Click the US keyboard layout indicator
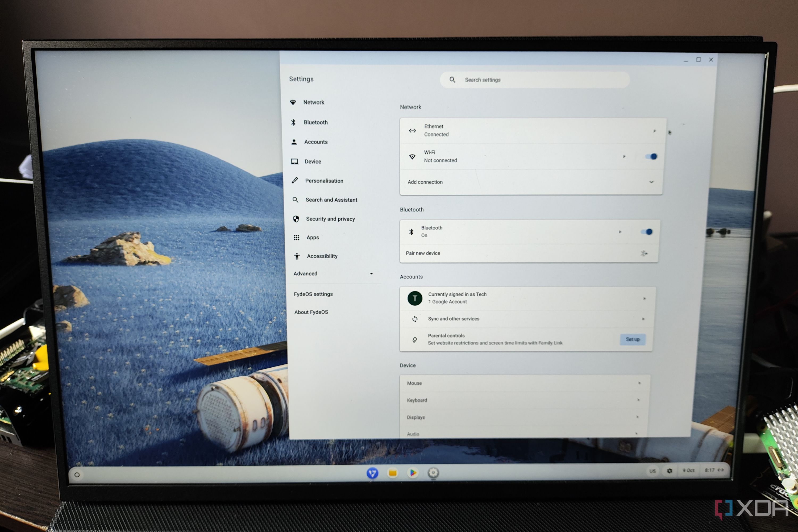The image size is (798, 532). click(x=652, y=471)
